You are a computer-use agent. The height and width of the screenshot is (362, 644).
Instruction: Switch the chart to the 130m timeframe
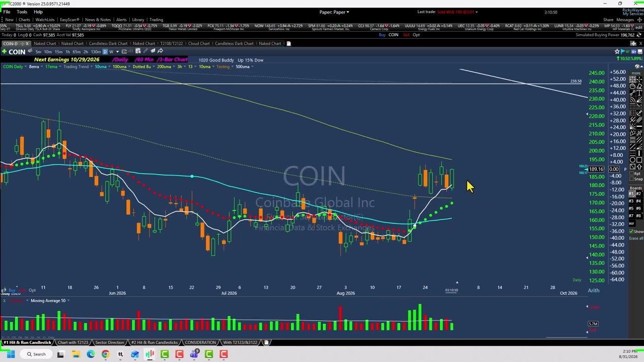tap(96, 51)
